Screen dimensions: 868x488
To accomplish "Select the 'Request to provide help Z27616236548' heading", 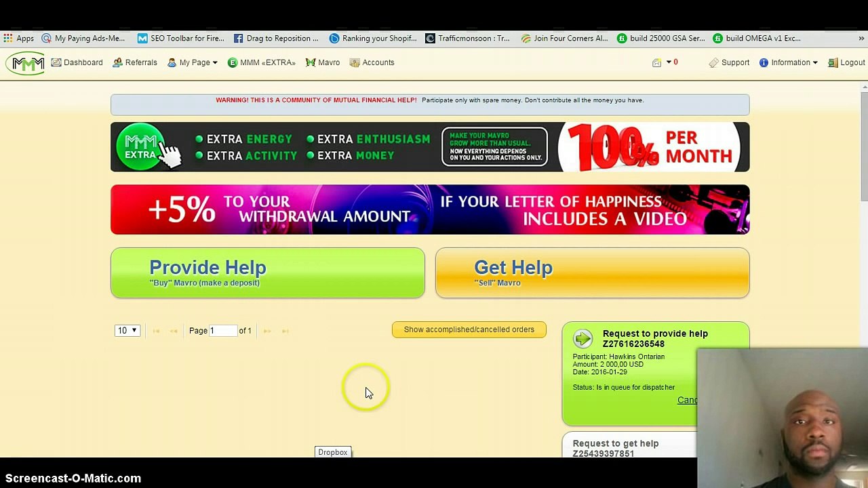I will coord(655,339).
